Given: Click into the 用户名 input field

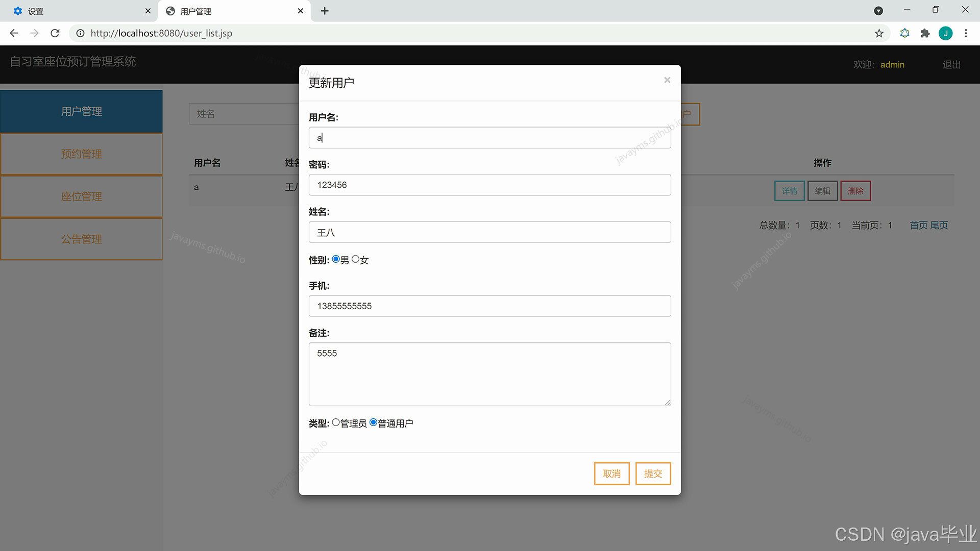Looking at the screenshot, I should point(490,138).
